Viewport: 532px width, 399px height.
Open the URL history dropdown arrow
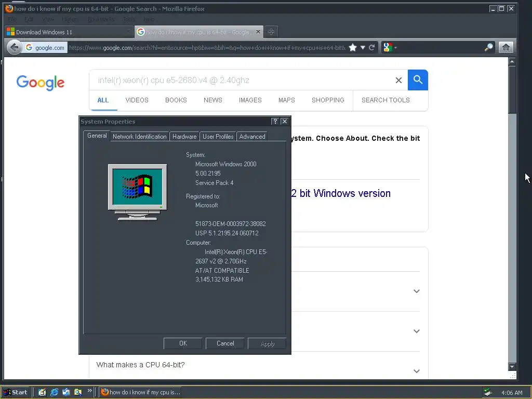(363, 47)
